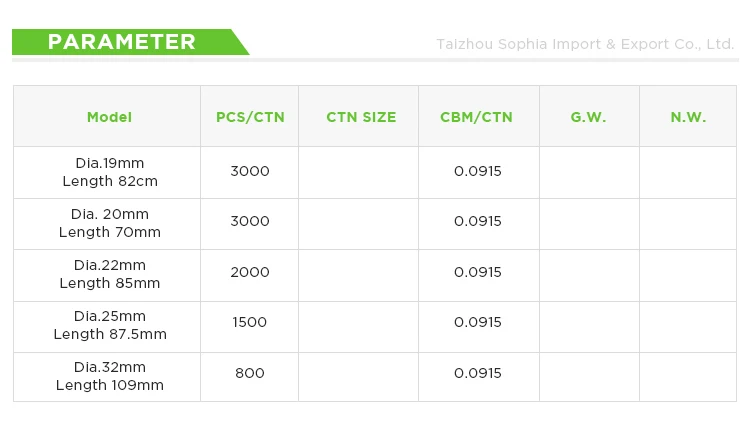Click the 0.0915 value in Dia.32mm row
The image size is (750, 429).
[x=478, y=373]
